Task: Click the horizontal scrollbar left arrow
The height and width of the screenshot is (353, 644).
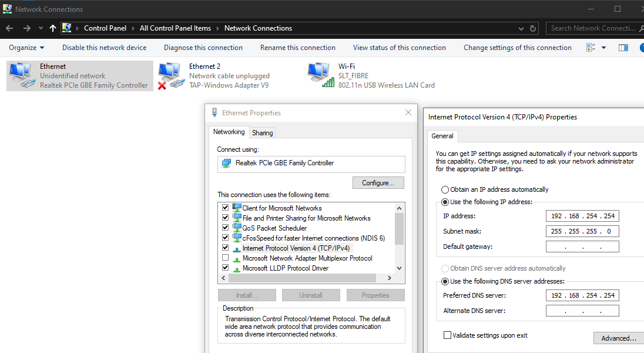Action: click(x=223, y=278)
